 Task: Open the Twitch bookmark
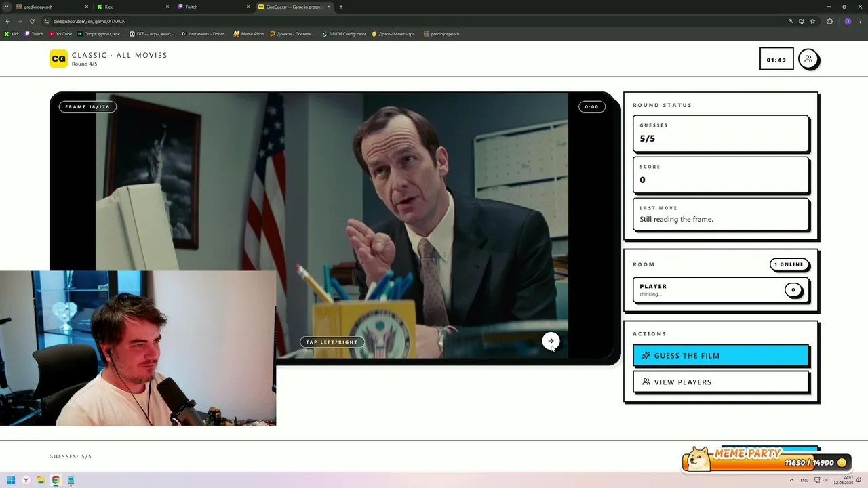click(x=34, y=34)
